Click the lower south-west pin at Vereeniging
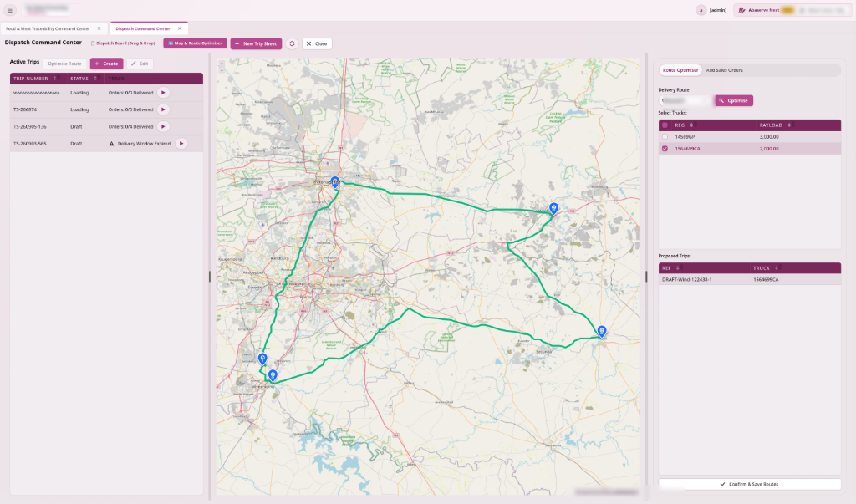Screen dimensions: 856x504 273,375
